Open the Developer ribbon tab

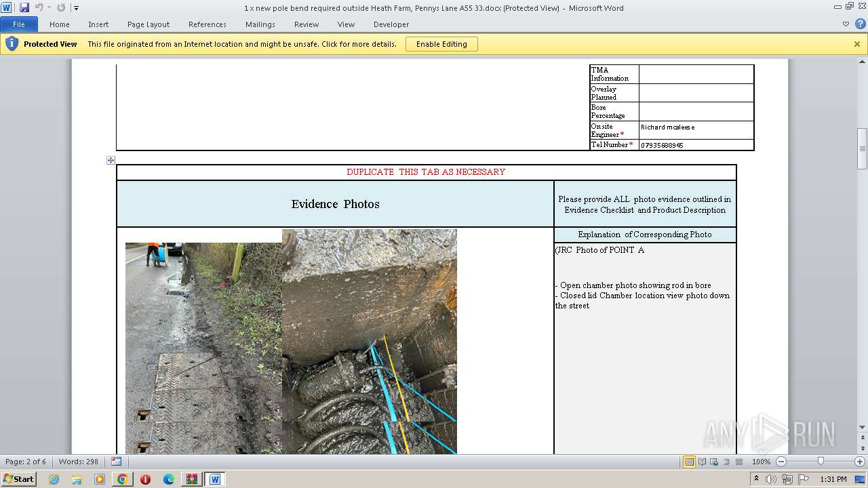coord(391,24)
